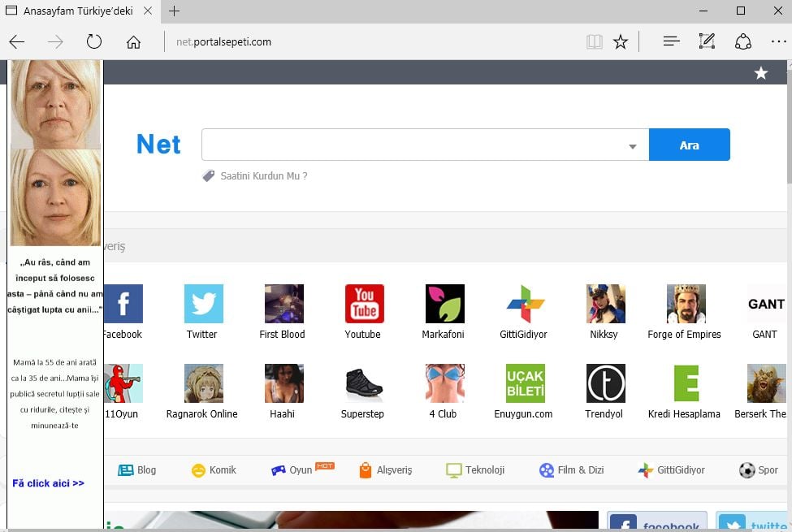Minimize the browser window
The image size is (792, 532).
tap(703, 11)
